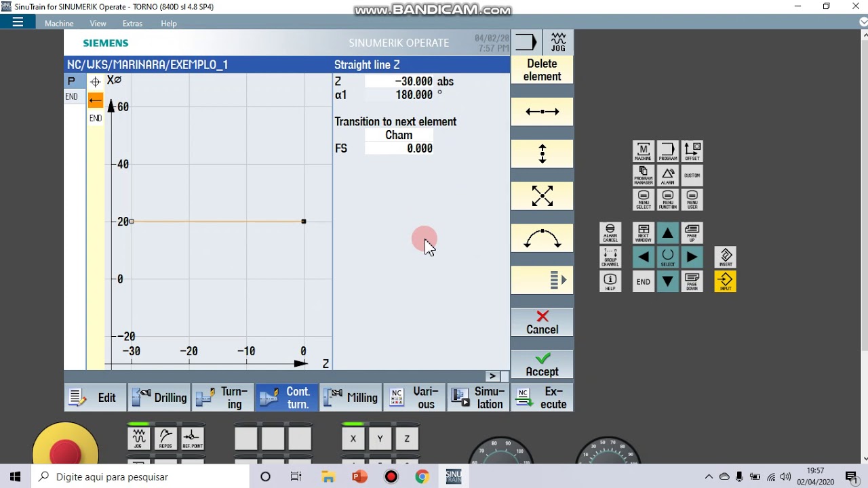Viewport: 868px width, 488px height.
Task: Insert a diagonal straight line element
Action: click(x=542, y=196)
